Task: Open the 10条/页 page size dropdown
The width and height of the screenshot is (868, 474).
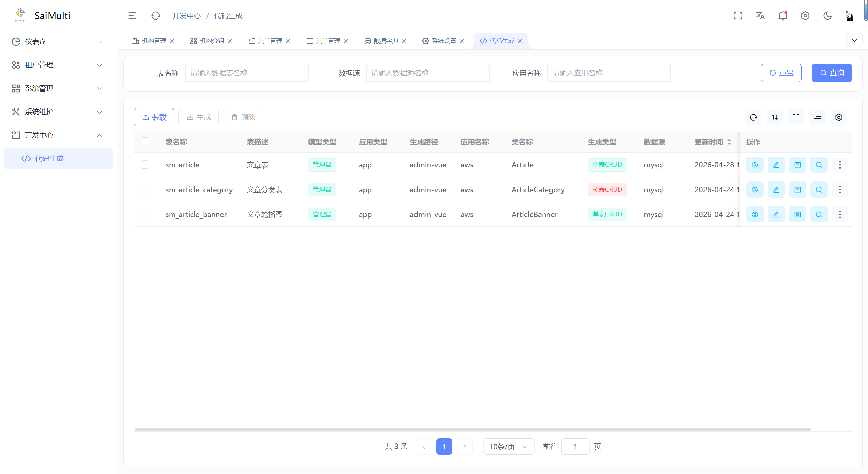Action: point(508,447)
